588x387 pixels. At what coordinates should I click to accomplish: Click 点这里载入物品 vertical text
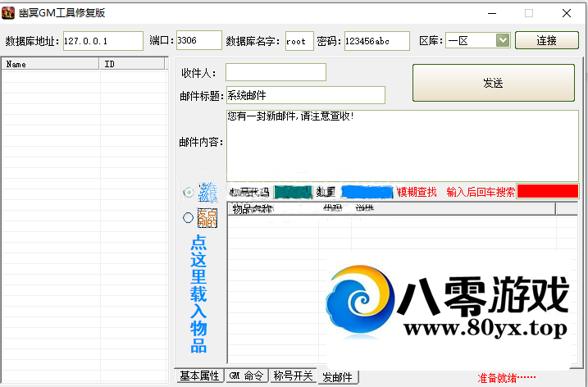click(198, 294)
